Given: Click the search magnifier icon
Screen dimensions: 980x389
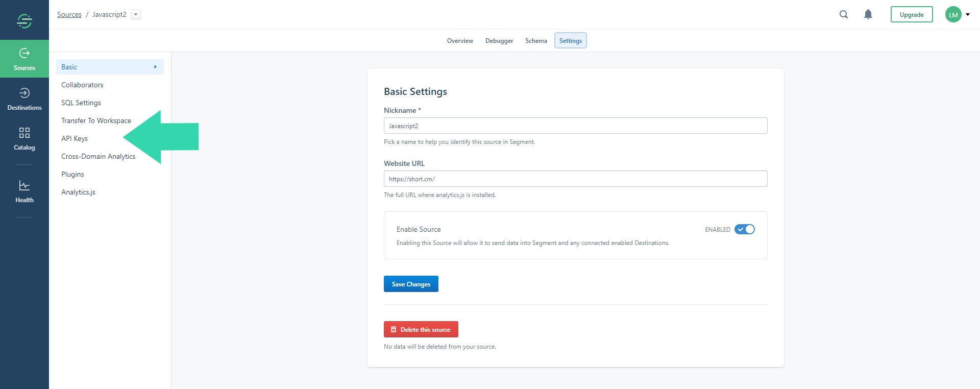Looking at the screenshot, I should 844,14.
